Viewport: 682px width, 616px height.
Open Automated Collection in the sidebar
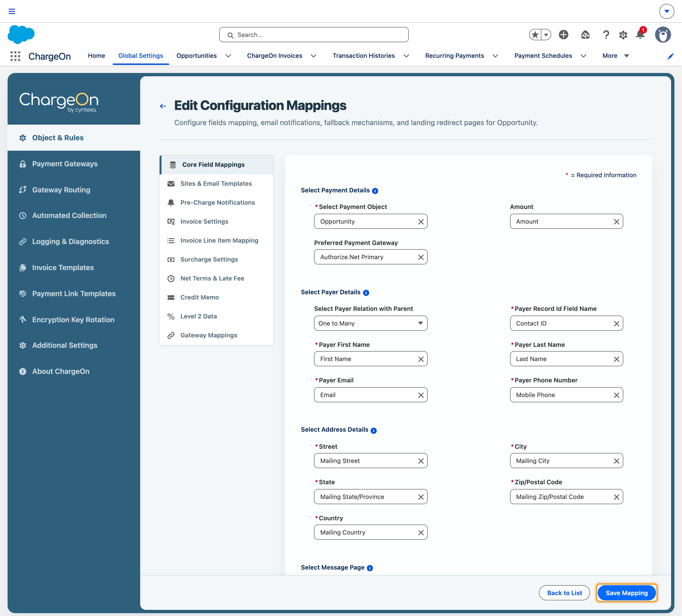point(74,216)
